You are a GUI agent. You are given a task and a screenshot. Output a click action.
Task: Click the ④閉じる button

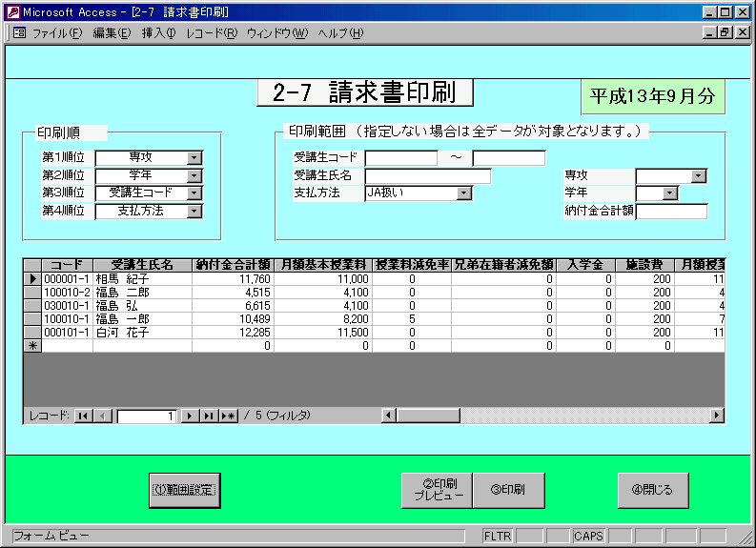pos(653,490)
